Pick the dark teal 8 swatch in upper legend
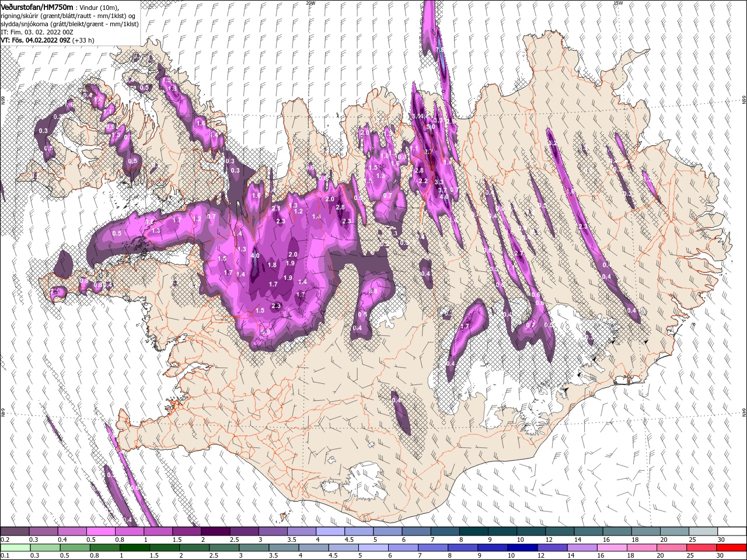Viewport: 747px width, 560px height. (473, 531)
